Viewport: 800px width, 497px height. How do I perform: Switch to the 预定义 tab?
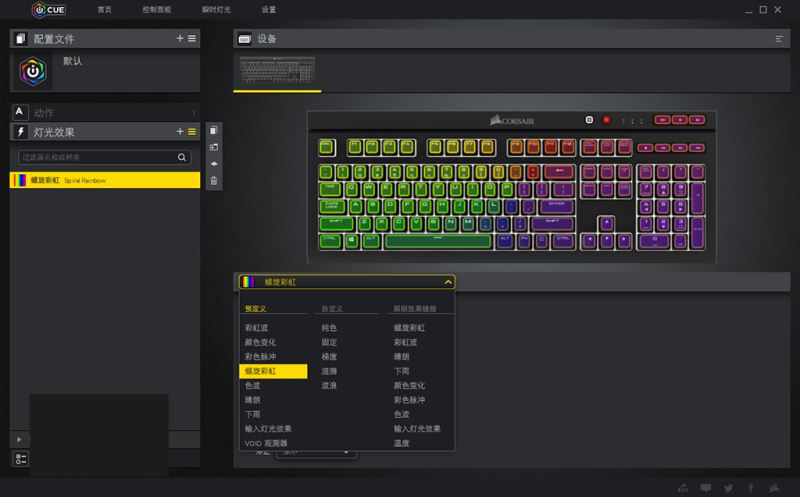click(x=255, y=309)
